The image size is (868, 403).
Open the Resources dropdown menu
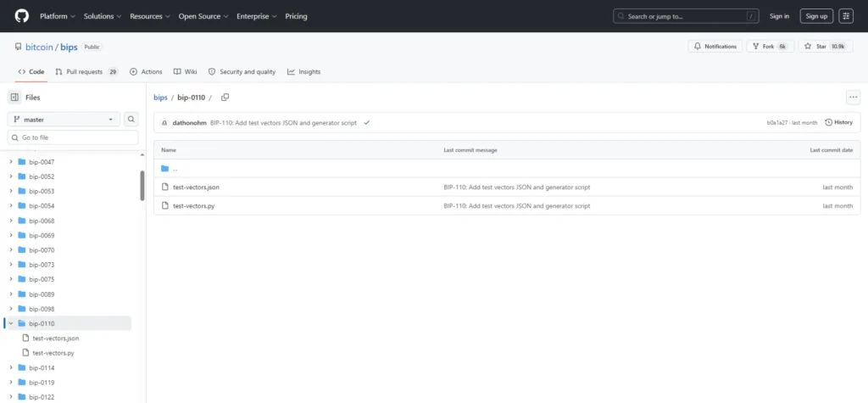coord(149,16)
